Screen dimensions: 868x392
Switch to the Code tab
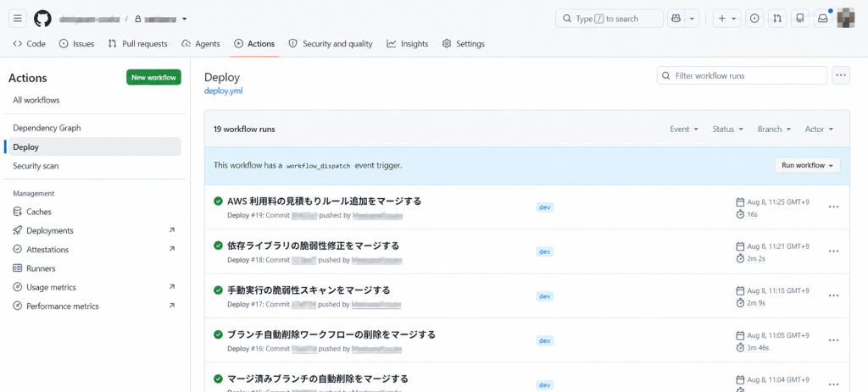pos(30,44)
